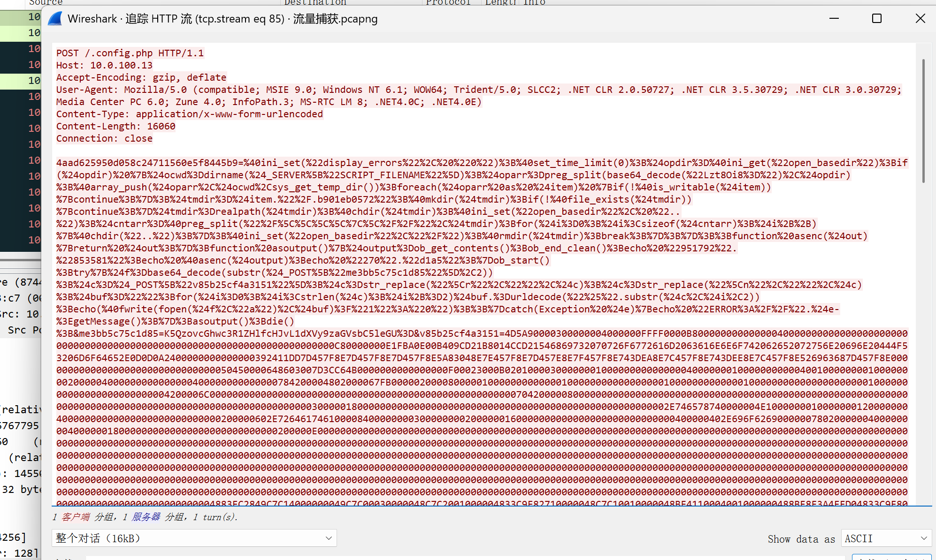The image size is (936, 560).
Task: Click the Wireshark shark fin icon
Action: pos(55,19)
